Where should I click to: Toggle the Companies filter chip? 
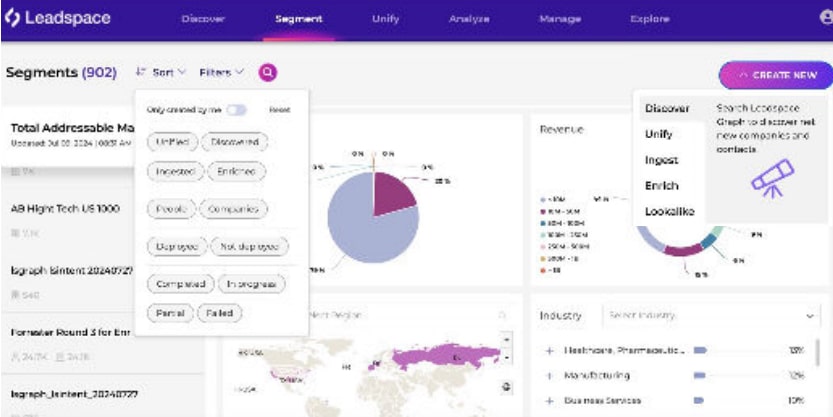tap(233, 209)
